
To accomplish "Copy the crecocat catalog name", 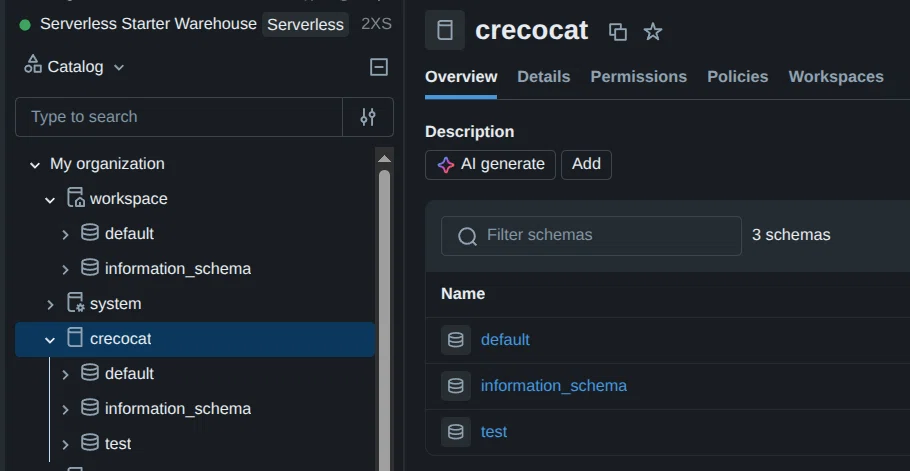I will [x=618, y=32].
